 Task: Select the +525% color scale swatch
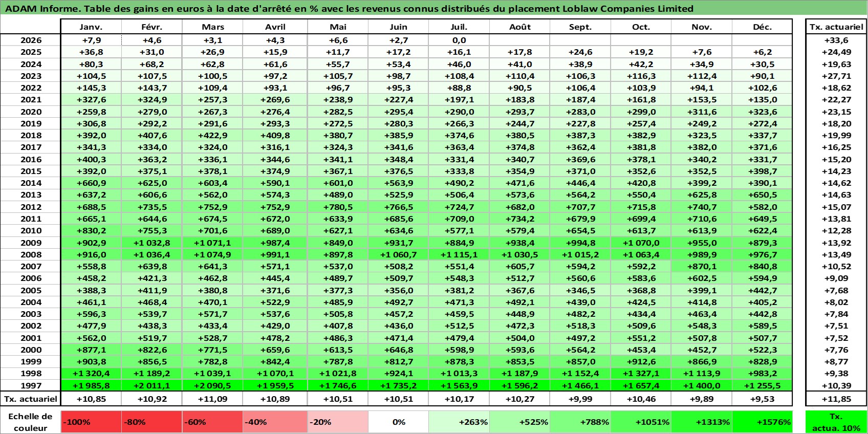click(520, 422)
